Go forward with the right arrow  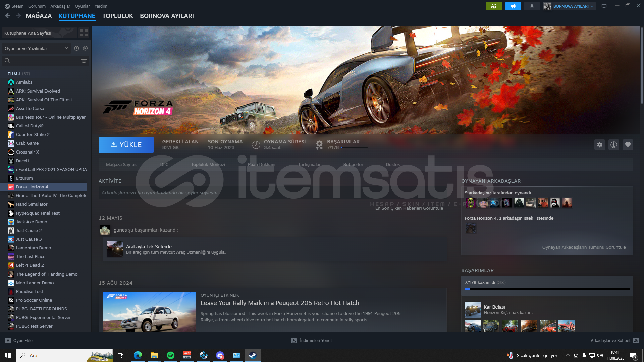(x=18, y=16)
